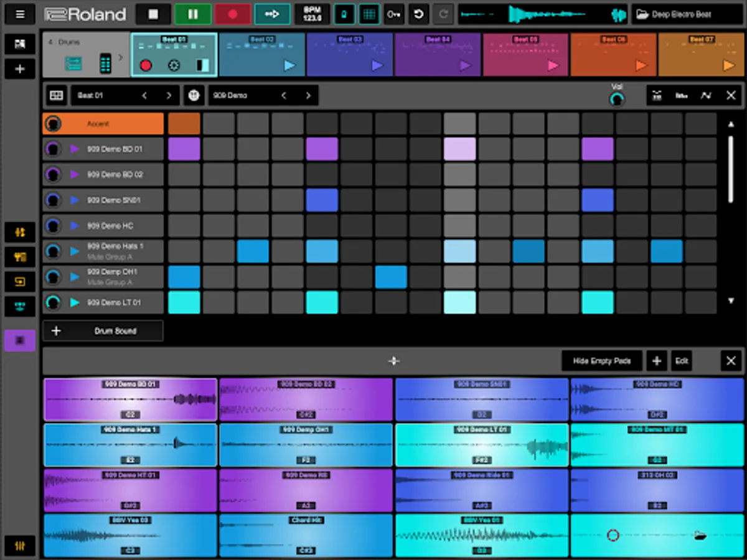Open the hamburger main menu
Image resolution: width=747 pixels, height=560 pixels.
coord(21,14)
